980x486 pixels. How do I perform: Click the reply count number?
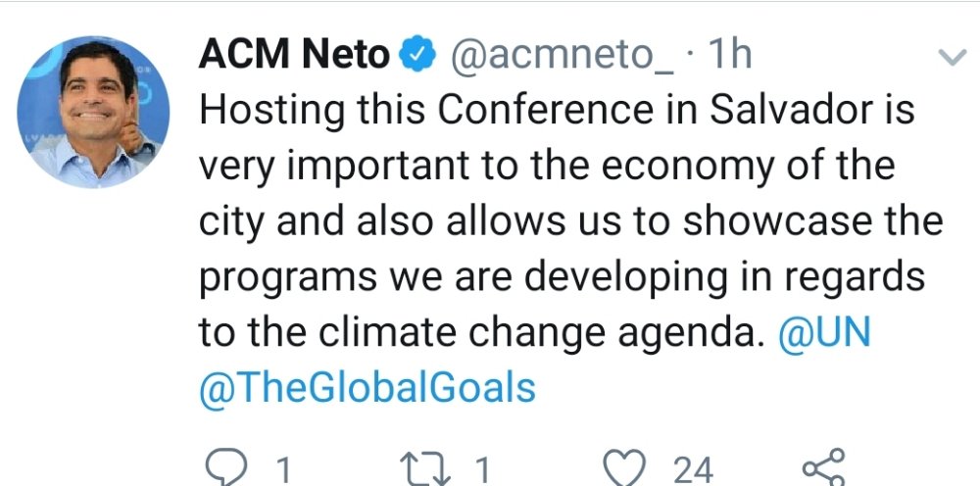(282, 470)
